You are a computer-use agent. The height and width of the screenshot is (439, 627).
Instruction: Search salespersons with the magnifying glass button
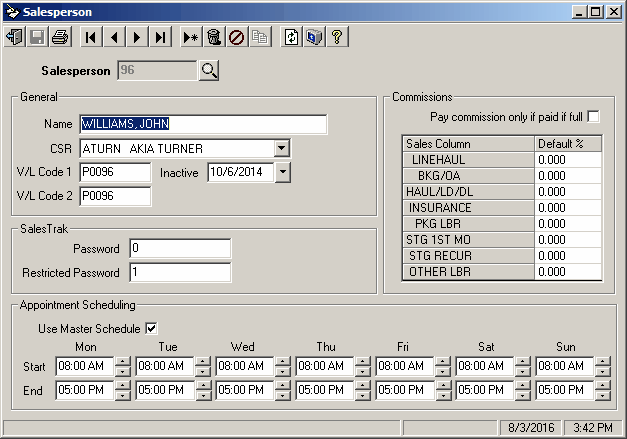(x=209, y=71)
